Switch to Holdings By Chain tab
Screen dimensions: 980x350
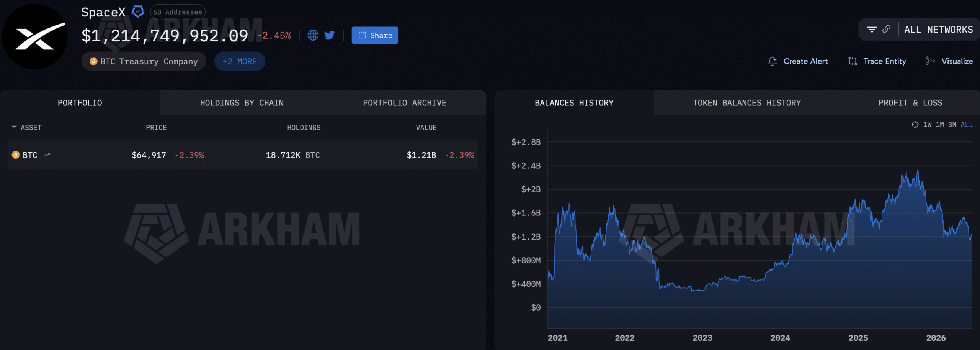(x=242, y=103)
